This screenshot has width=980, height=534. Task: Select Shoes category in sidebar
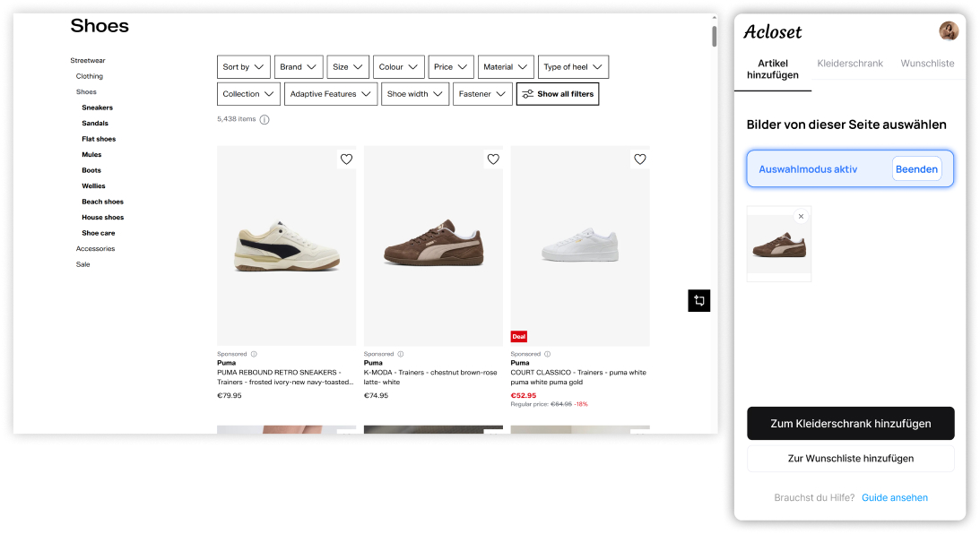click(x=86, y=91)
